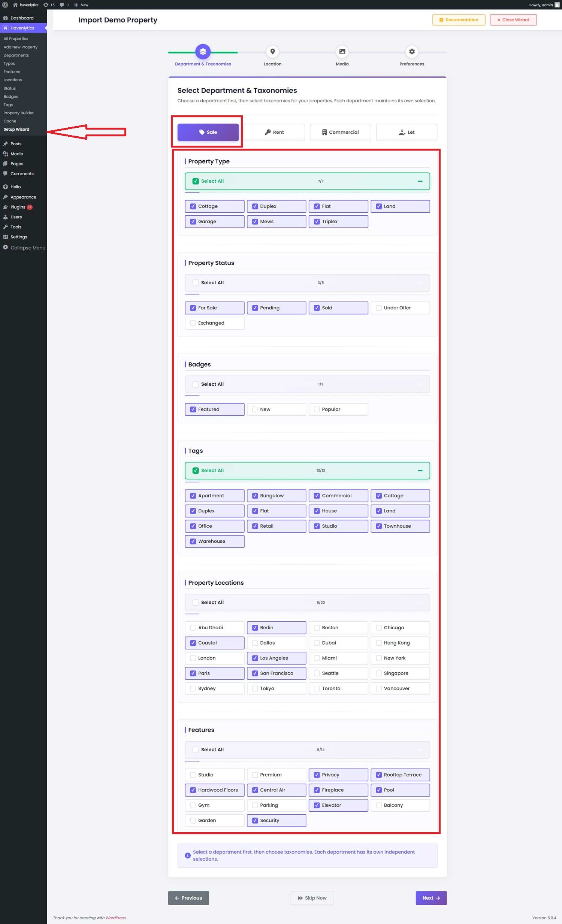Open the New dropdown in admin bar

pos(81,5)
